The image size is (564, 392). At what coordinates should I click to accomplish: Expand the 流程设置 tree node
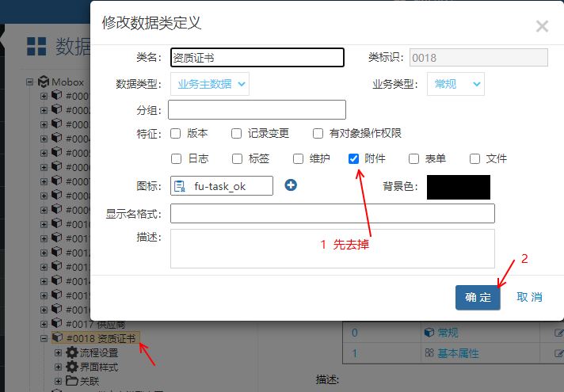coord(58,352)
